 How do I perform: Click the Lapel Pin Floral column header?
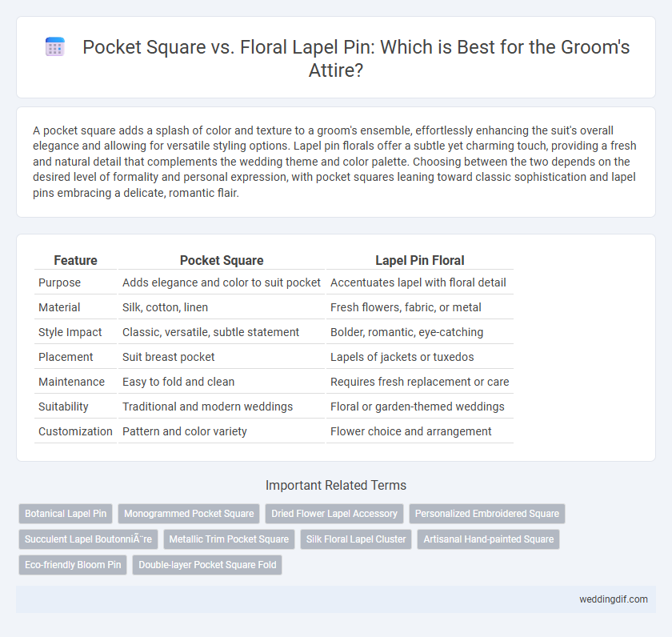point(419,260)
